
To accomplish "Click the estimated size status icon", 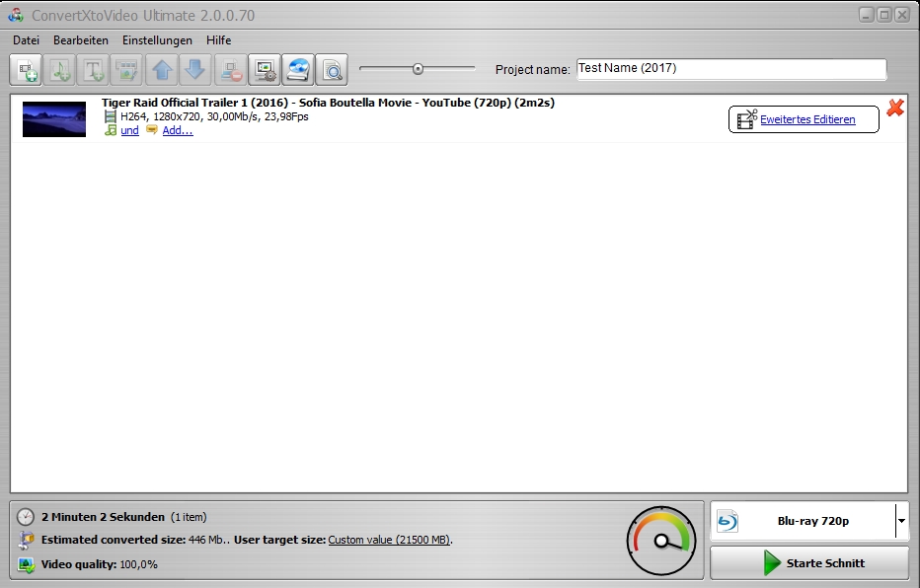I will pos(26,540).
